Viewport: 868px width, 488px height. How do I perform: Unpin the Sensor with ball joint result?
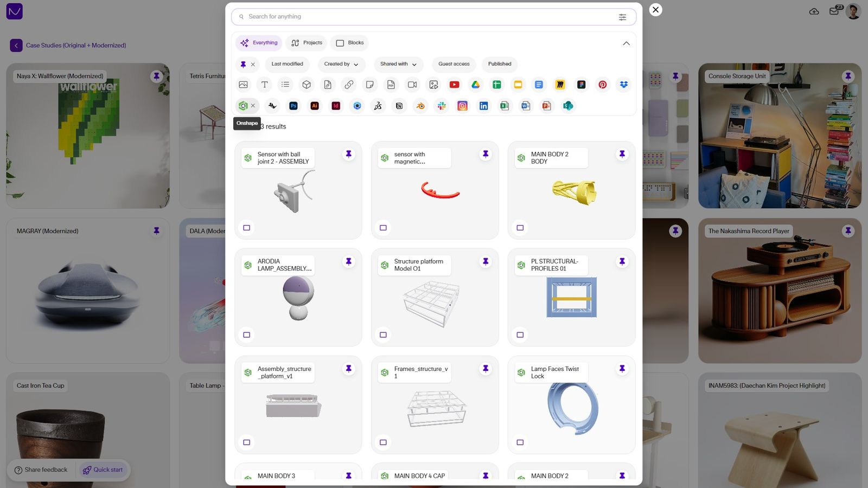pos(349,153)
